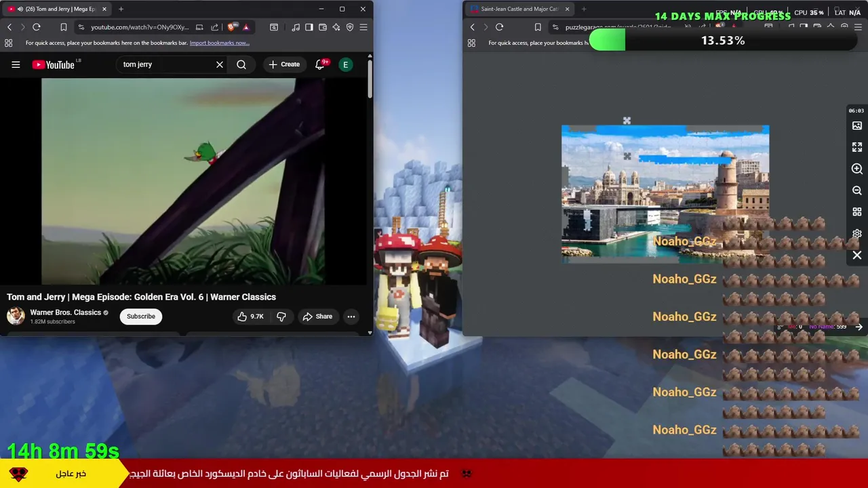Viewport: 868px width, 488px height.
Task: Close the puzzle side toolbar
Action: [x=857, y=256]
